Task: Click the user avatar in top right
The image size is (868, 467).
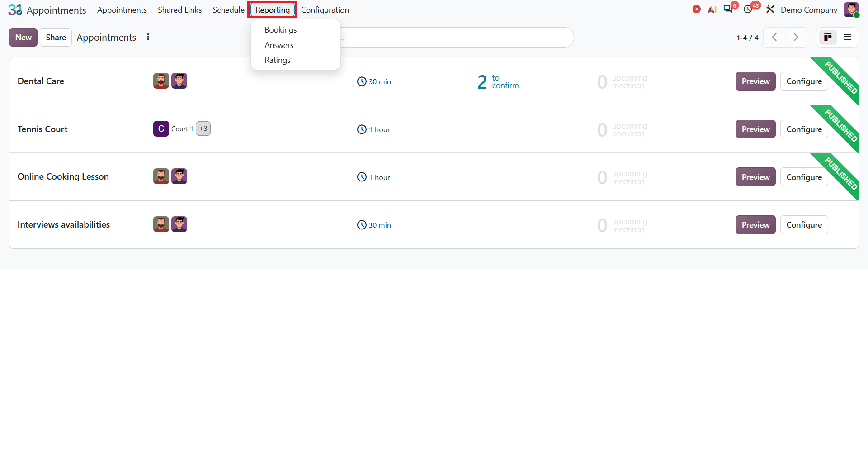Action: [851, 10]
